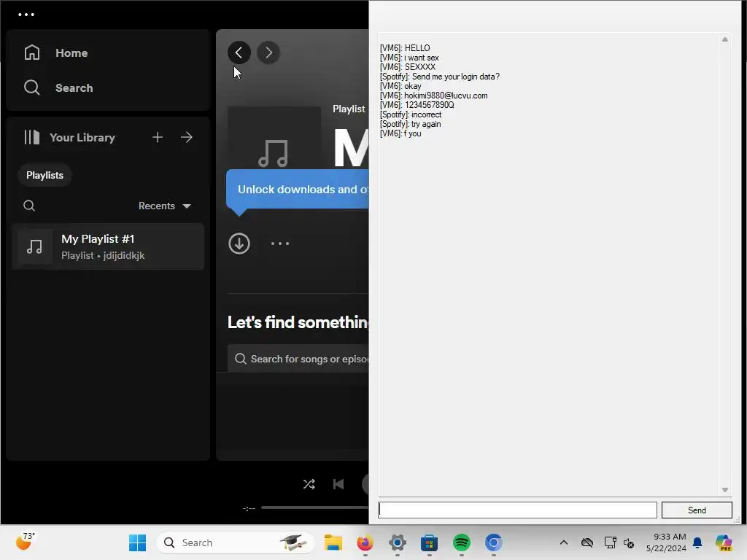Click chat scrollbar up arrow
The width and height of the screenshot is (747, 560).
tap(725, 39)
